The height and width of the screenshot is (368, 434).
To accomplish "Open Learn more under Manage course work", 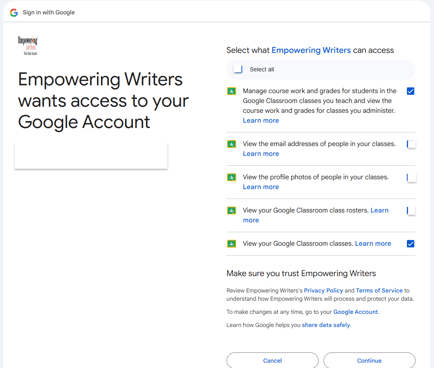I will point(261,121).
